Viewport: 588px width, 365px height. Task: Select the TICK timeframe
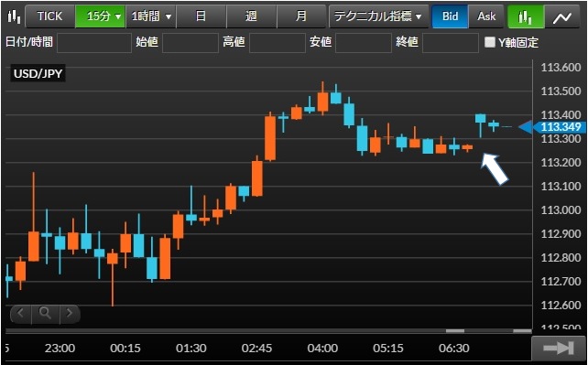pyautogui.click(x=49, y=16)
